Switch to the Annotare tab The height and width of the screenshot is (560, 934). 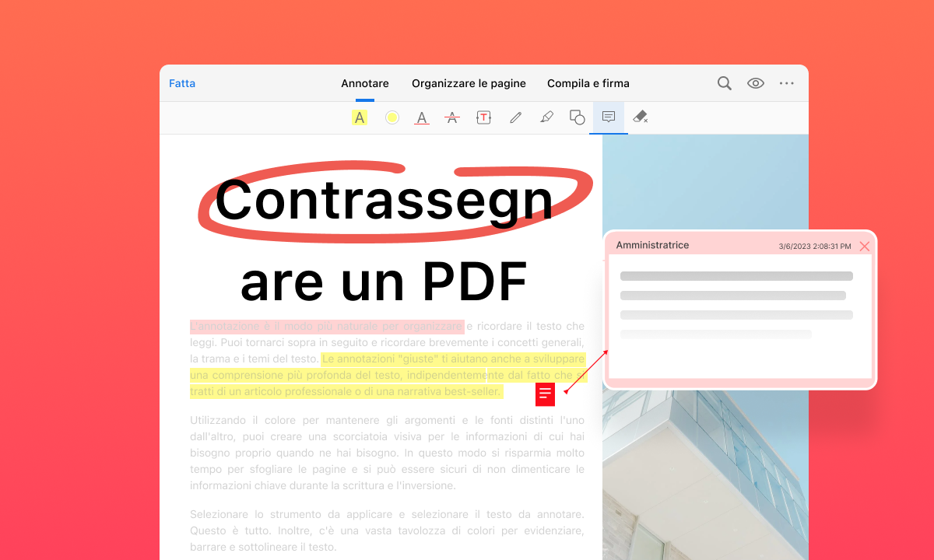pos(364,83)
